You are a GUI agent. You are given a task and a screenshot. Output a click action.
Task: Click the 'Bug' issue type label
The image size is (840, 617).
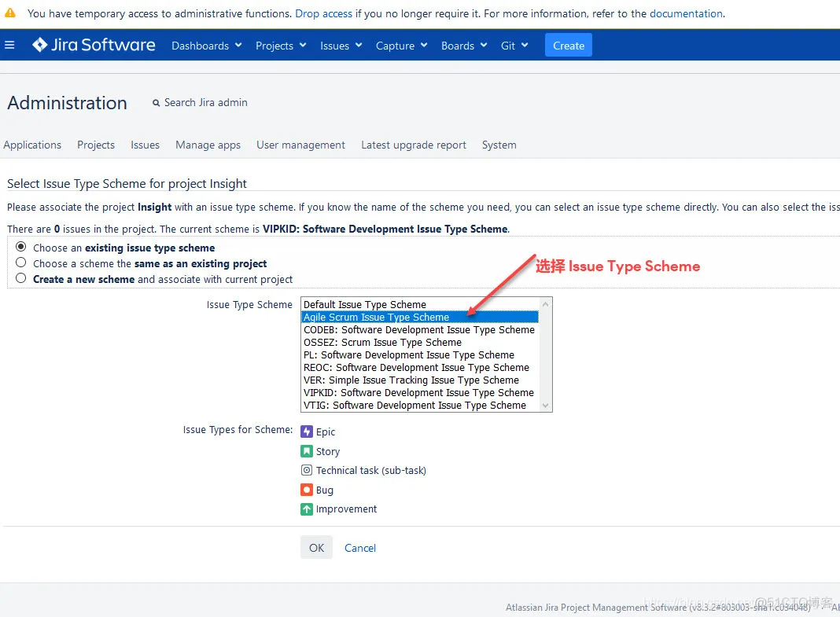(324, 490)
